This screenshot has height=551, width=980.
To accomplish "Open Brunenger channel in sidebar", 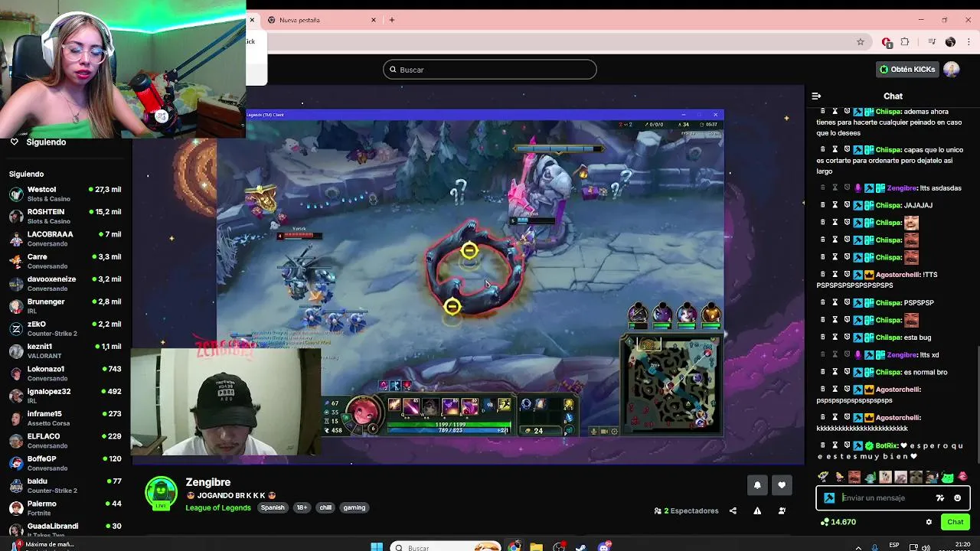I will coord(65,305).
